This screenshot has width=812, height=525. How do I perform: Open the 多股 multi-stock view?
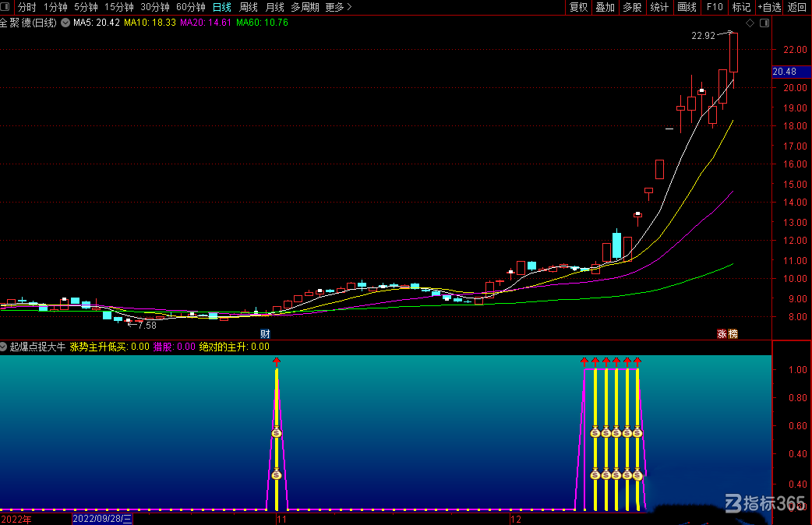(632, 7)
